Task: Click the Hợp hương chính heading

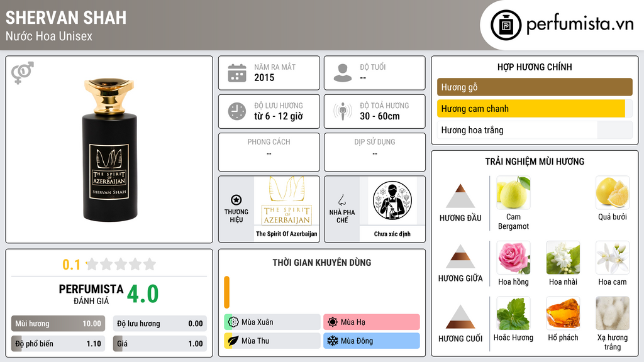Action: pos(535,67)
